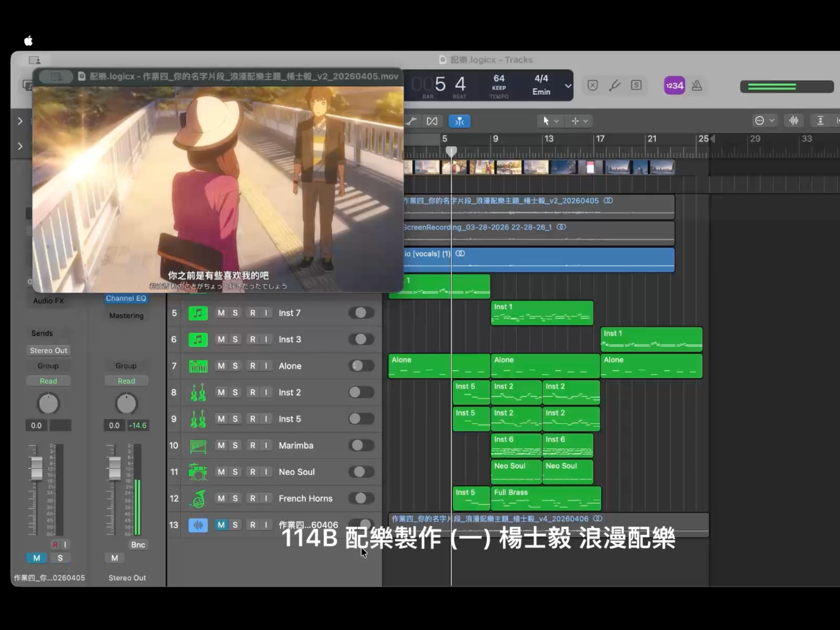
Task: Click the Inst 5 track strings icon
Action: pyautogui.click(x=198, y=419)
